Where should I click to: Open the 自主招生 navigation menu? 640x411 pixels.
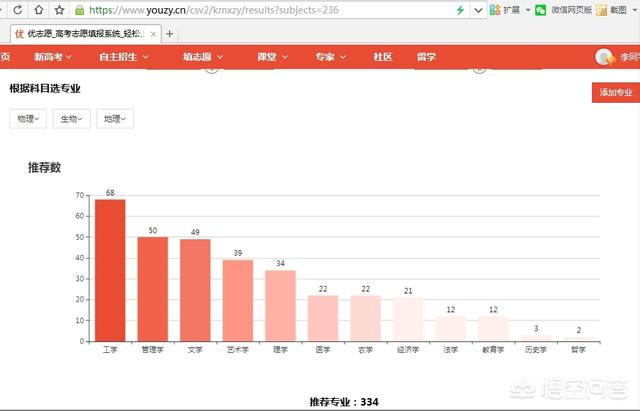tap(123, 57)
